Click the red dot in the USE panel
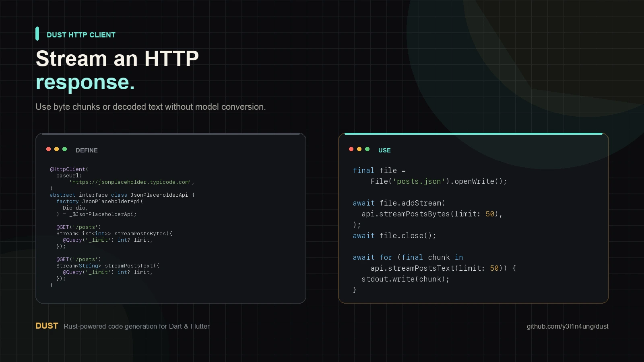Viewport: 644px width, 362px height. point(351,149)
